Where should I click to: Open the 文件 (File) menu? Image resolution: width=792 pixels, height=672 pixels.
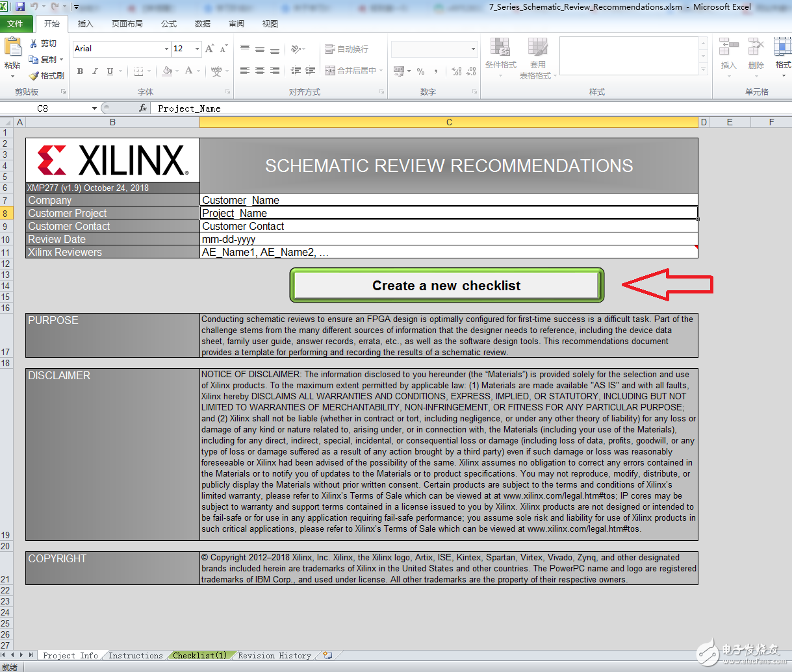(16, 24)
